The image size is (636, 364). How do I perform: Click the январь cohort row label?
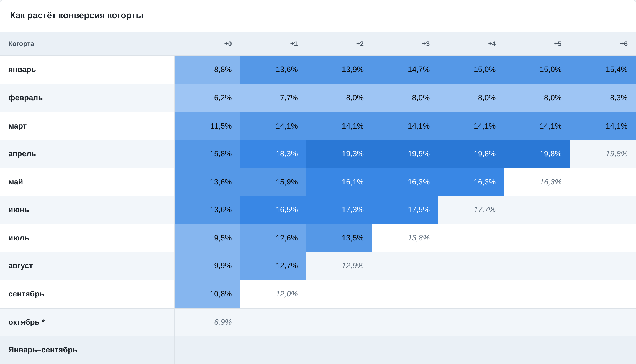coord(22,70)
